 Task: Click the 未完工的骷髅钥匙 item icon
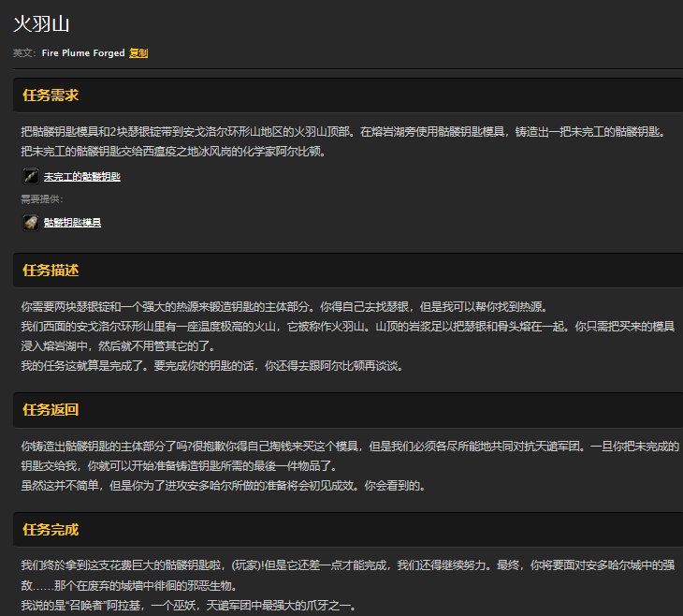[30, 176]
